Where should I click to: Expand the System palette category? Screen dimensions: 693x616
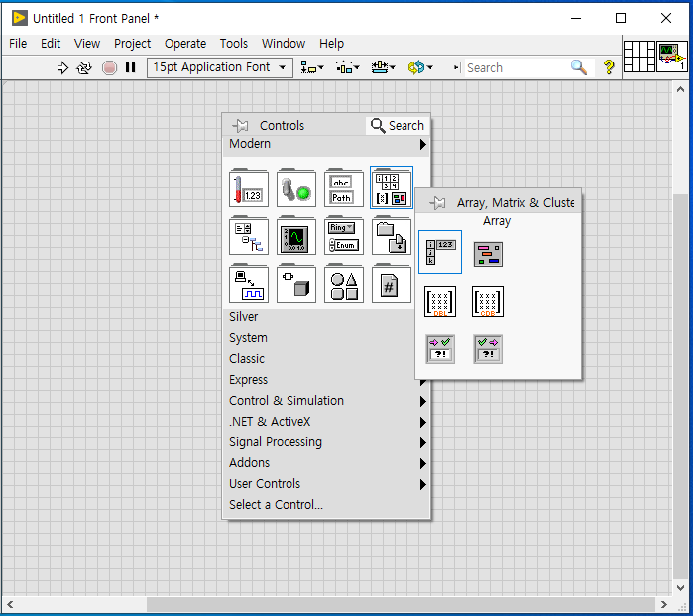tap(319, 338)
